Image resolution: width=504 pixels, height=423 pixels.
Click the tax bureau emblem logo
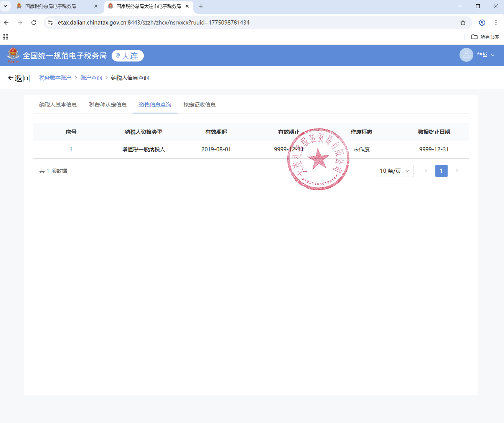13,56
